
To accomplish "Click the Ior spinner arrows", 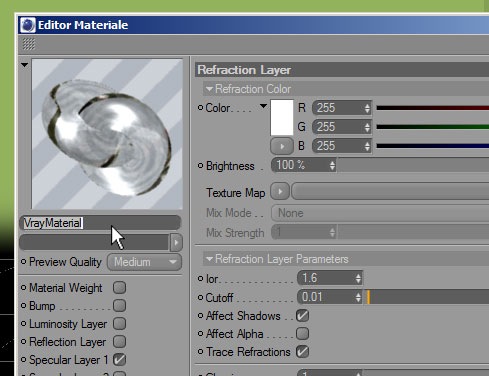I will [358, 278].
